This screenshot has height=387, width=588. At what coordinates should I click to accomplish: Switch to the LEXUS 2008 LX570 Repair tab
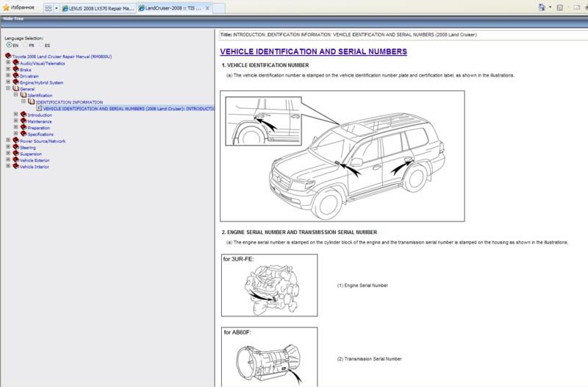(98, 8)
